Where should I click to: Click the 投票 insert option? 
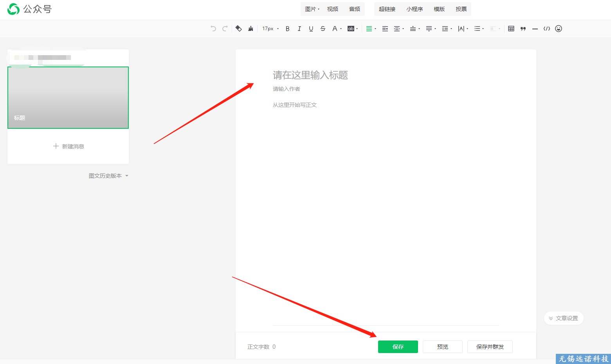461,9
